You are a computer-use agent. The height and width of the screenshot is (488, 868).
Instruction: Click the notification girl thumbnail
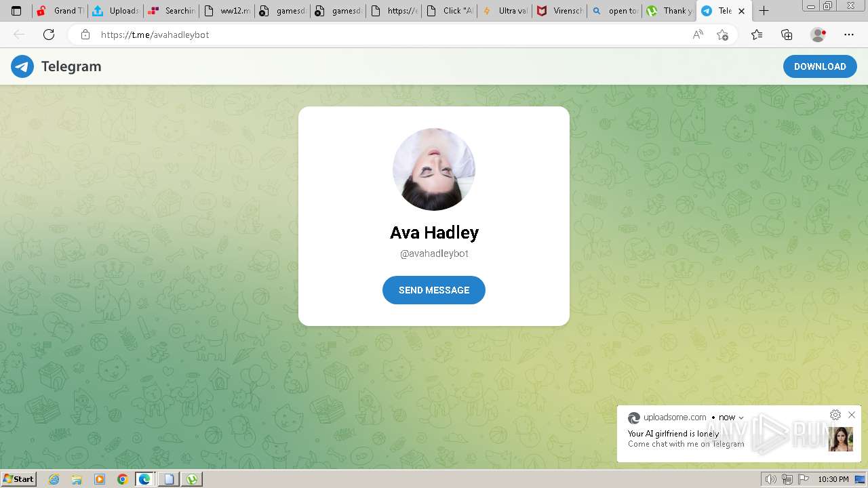point(841,439)
